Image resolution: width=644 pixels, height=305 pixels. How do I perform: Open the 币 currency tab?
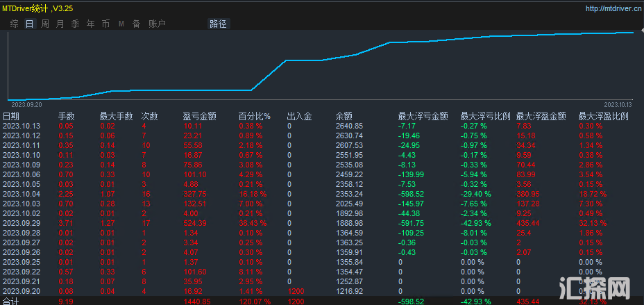pyautogui.click(x=105, y=24)
